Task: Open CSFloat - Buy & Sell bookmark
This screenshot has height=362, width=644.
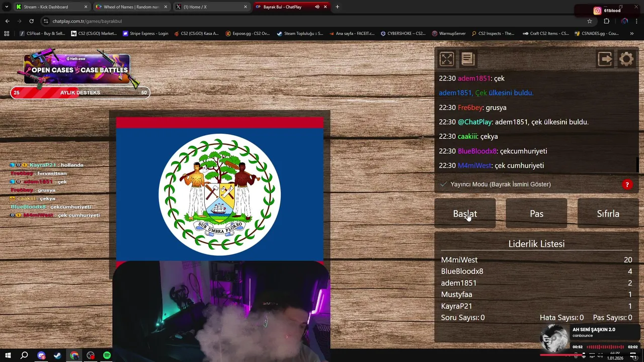Action: tap(43, 34)
